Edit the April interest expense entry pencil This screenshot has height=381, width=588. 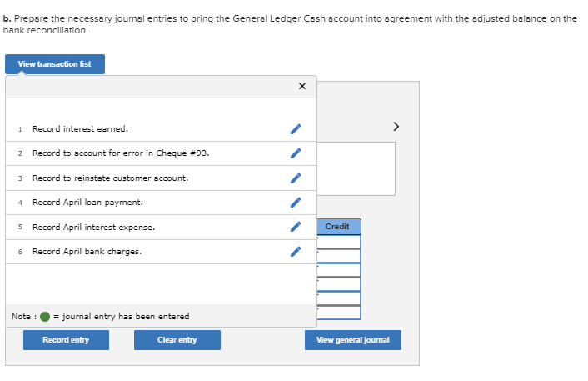[296, 227]
